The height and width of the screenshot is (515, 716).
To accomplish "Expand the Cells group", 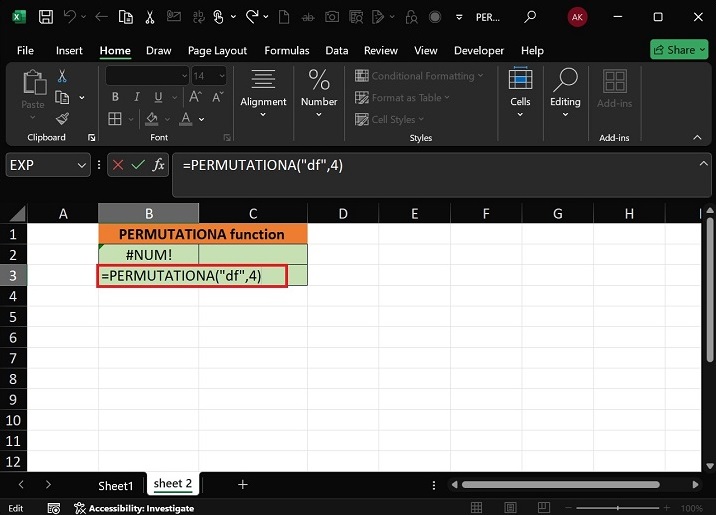I will [520, 93].
